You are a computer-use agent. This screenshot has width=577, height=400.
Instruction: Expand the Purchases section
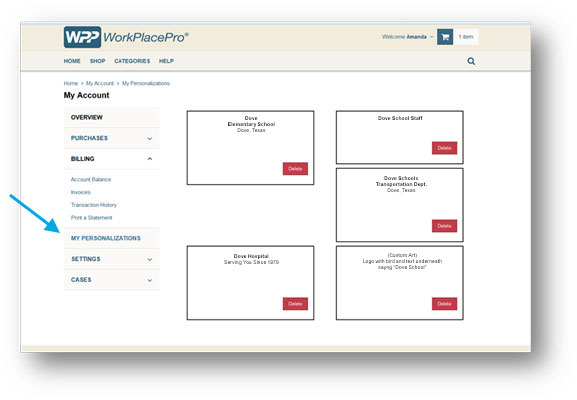coord(112,138)
